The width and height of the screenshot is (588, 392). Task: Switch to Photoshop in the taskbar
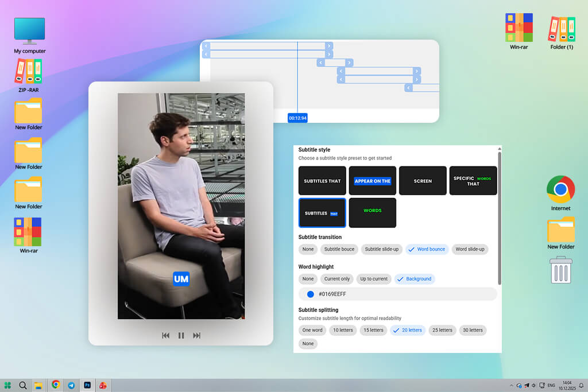click(x=87, y=385)
